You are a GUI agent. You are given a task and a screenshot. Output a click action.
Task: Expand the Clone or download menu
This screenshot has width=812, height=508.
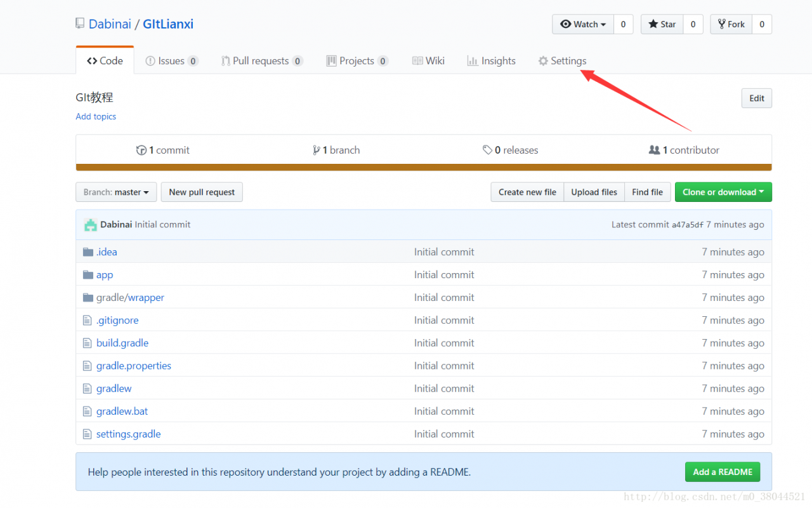click(723, 192)
